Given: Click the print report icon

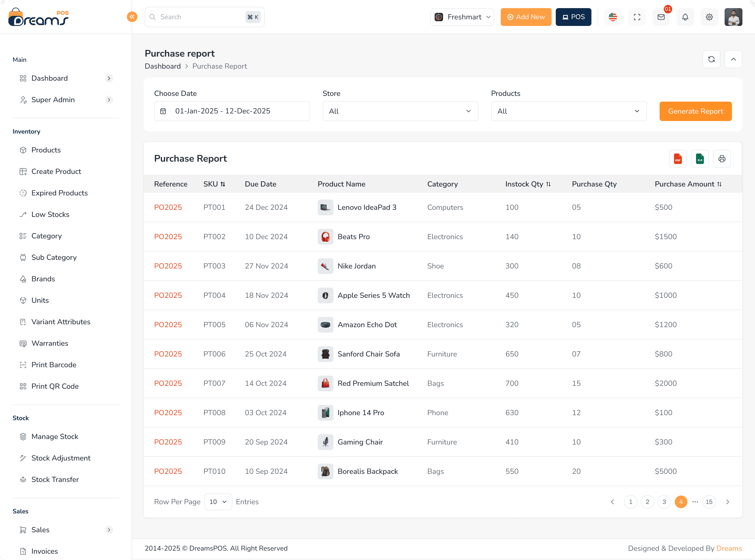Looking at the screenshot, I should pyautogui.click(x=721, y=159).
